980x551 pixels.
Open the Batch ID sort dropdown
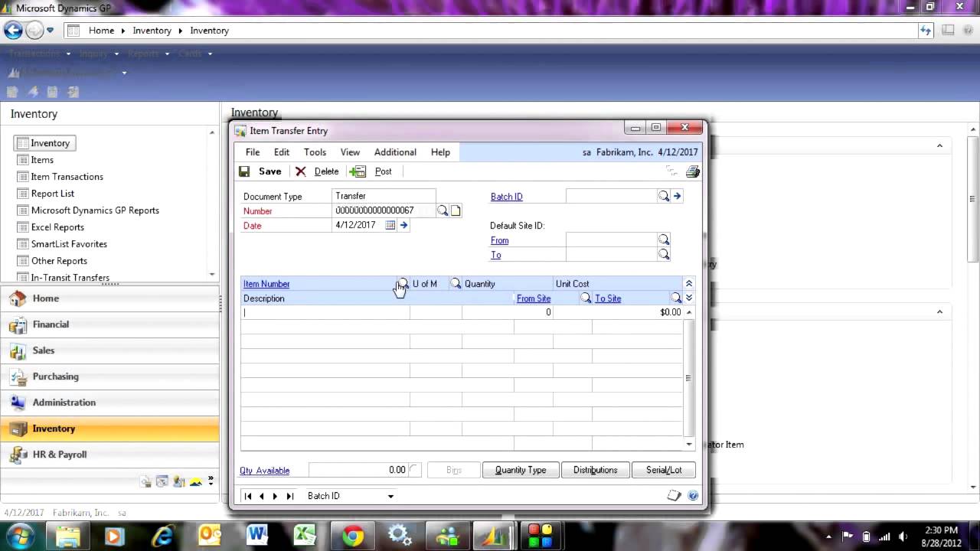tap(390, 496)
